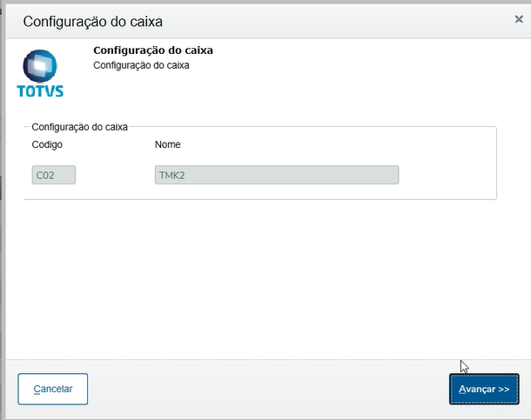531x420 pixels.
Task: Click the footer space between Cancelar and Avançar
Action: coord(261,389)
